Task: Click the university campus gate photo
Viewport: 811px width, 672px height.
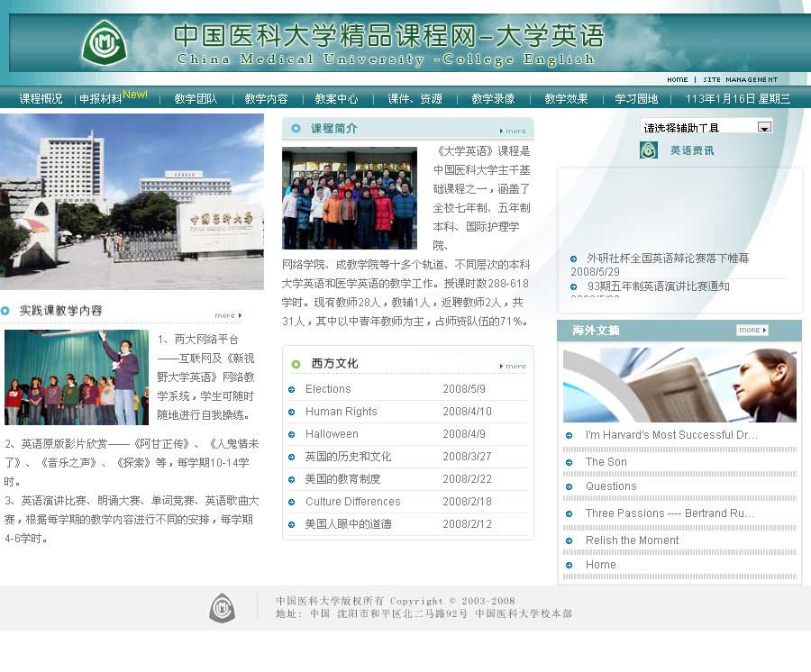Action: point(132,202)
